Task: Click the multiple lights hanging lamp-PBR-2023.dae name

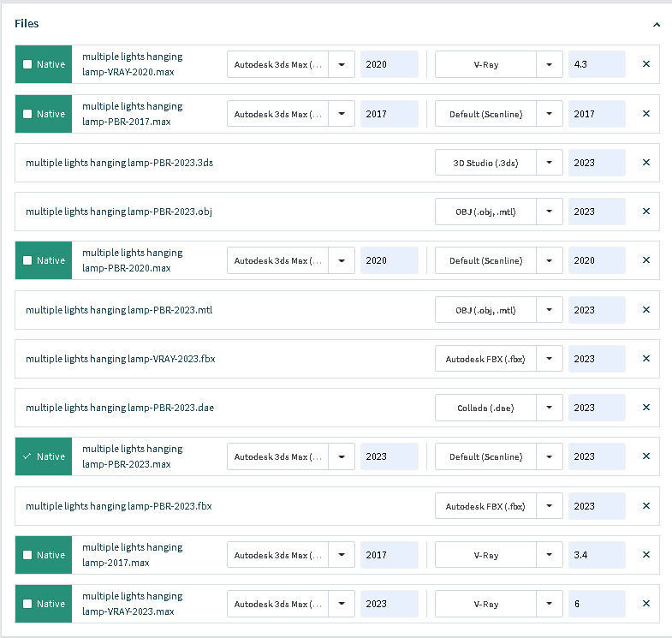Action: 120,408
